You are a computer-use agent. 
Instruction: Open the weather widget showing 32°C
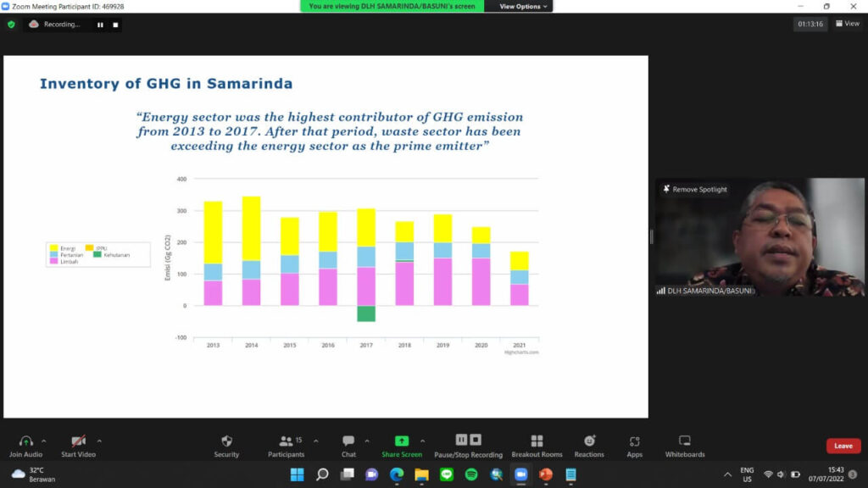click(34, 474)
